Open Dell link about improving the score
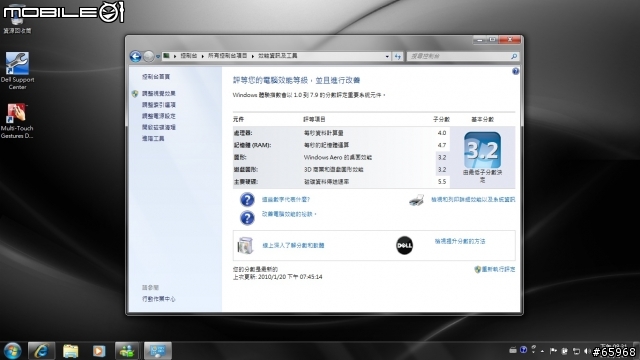Viewport: 640px width, 360px height. click(x=460, y=241)
